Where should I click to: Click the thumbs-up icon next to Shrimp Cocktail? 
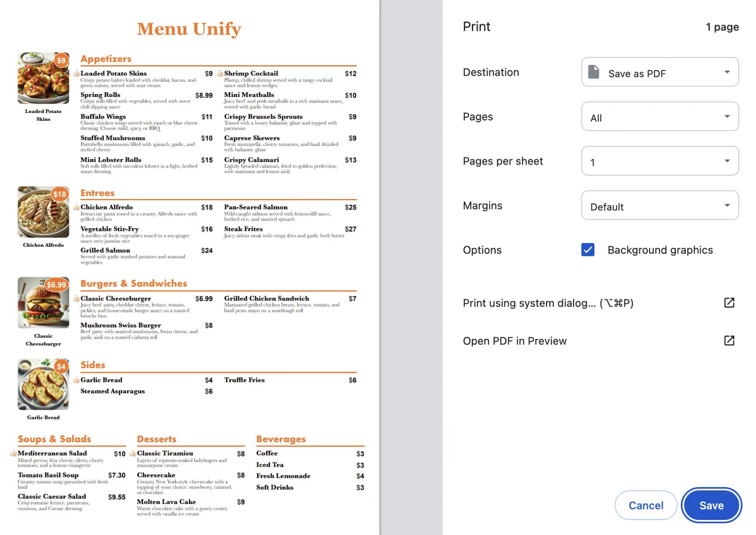(220, 74)
